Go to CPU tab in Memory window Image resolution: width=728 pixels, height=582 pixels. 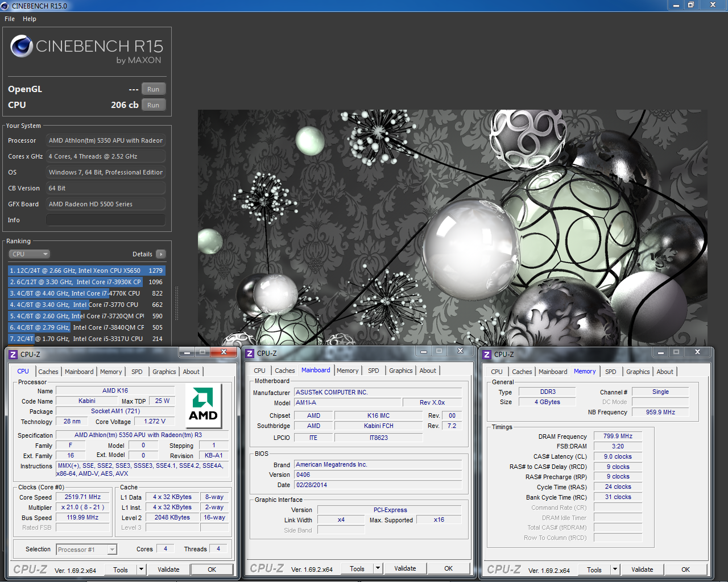[x=497, y=372]
